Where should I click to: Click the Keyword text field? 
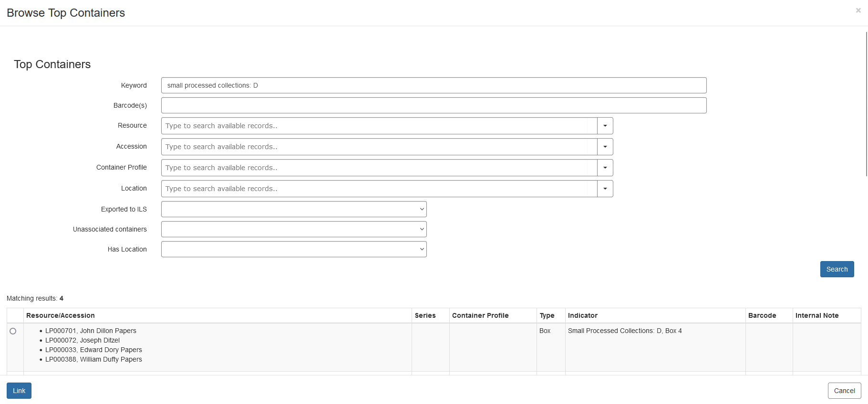[434, 85]
